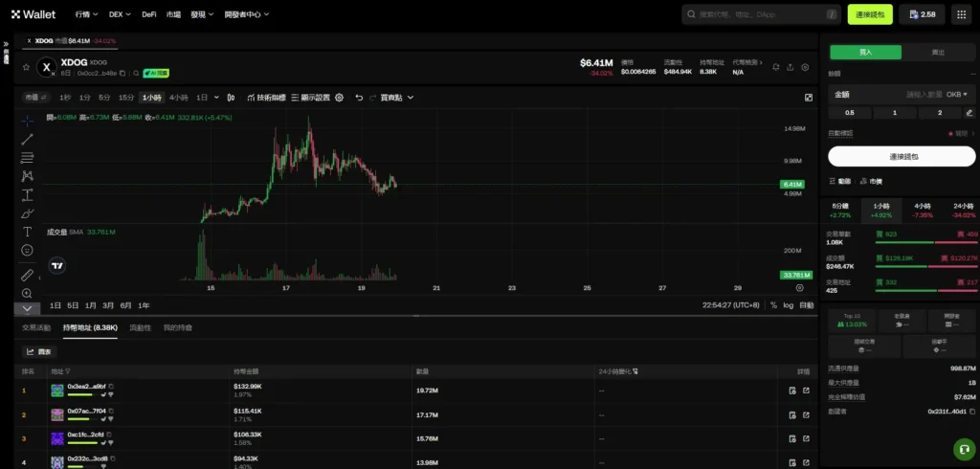The image size is (980, 469).
Task: Filter the address column in holders table
Action: [x=68, y=371]
